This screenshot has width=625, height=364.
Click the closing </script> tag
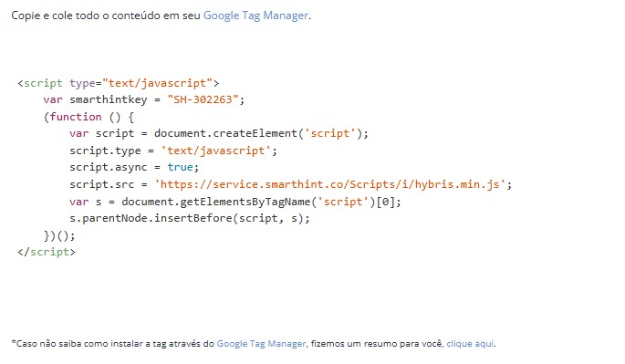(47, 252)
